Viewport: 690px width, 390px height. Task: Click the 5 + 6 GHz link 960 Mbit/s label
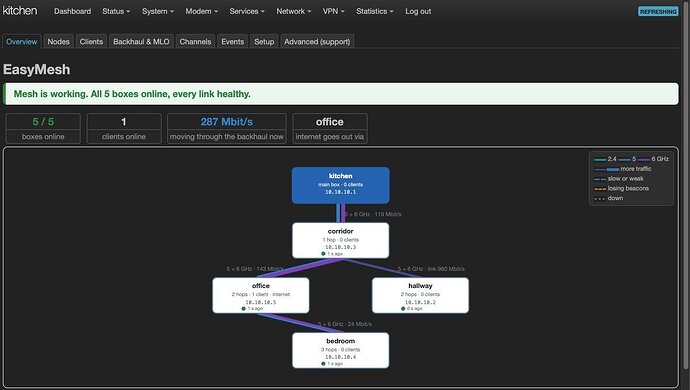click(431, 269)
